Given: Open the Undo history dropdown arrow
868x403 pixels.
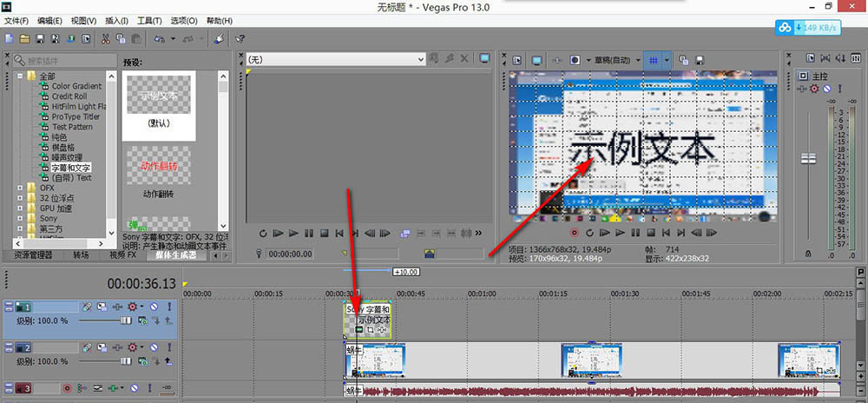Looking at the screenshot, I should click(174, 39).
